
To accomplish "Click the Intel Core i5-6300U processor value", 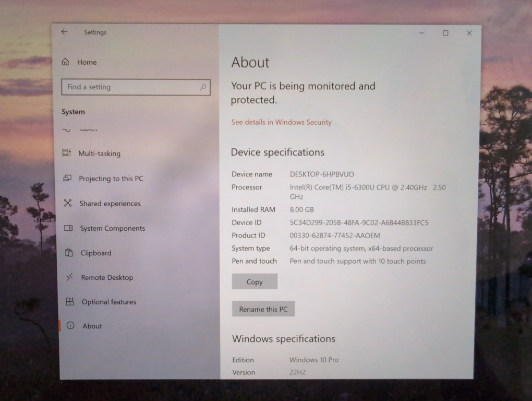I will (368, 192).
